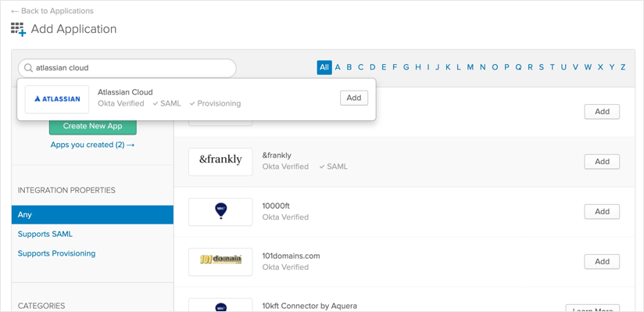644x312 pixels.
Task: Open Apps you created (2) link
Action: pyautogui.click(x=93, y=145)
